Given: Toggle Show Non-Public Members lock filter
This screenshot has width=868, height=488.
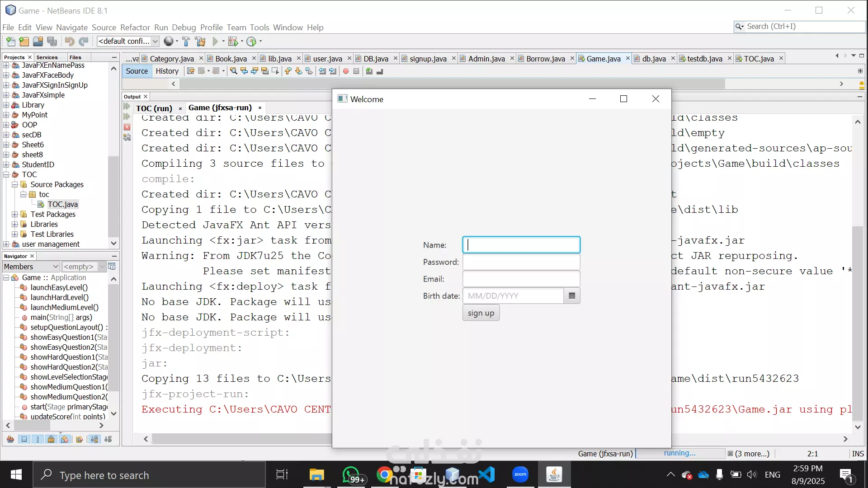Looking at the screenshot, I should pyautogui.click(x=51, y=439).
